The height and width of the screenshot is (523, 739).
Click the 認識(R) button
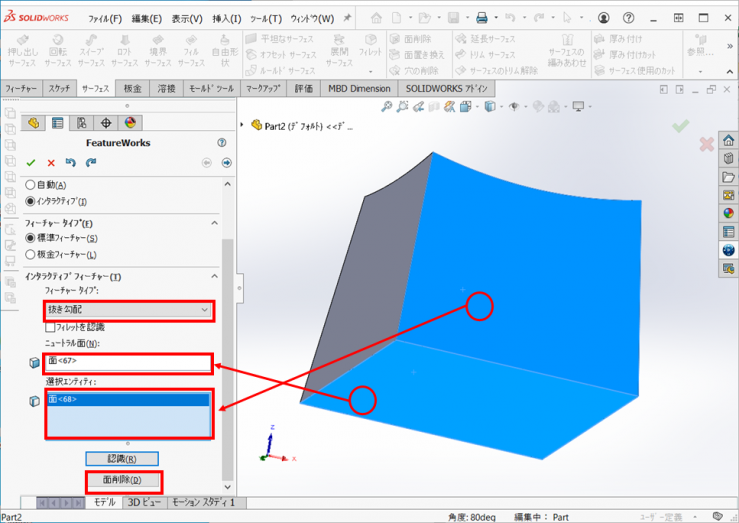click(121, 458)
